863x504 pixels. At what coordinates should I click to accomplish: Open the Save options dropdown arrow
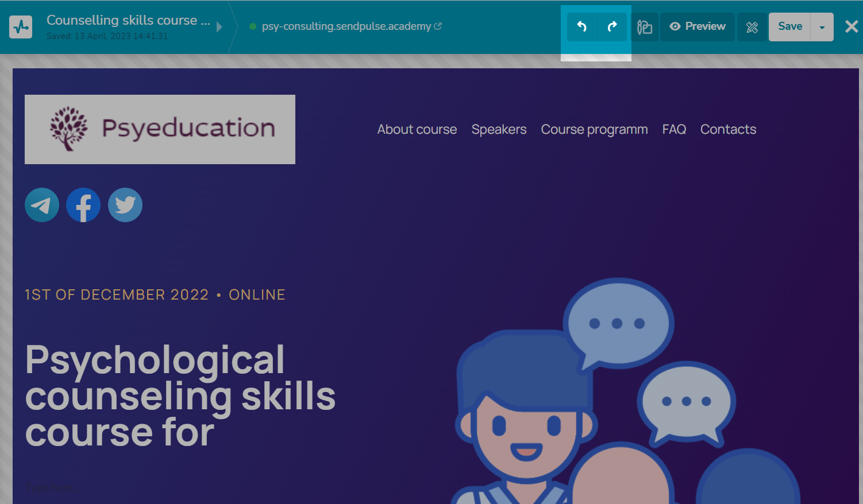point(822,27)
